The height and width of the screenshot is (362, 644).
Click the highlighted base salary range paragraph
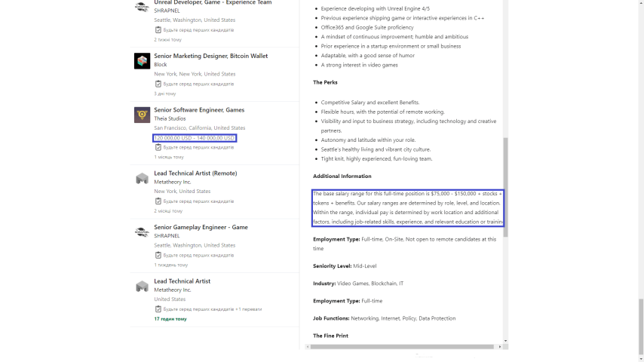coord(407,208)
